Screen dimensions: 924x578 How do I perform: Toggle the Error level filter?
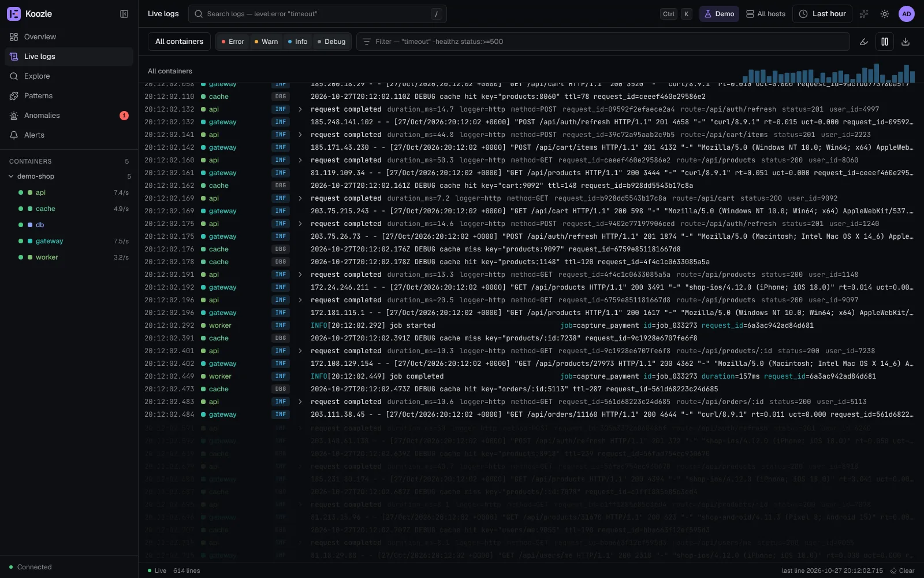[x=233, y=42]
